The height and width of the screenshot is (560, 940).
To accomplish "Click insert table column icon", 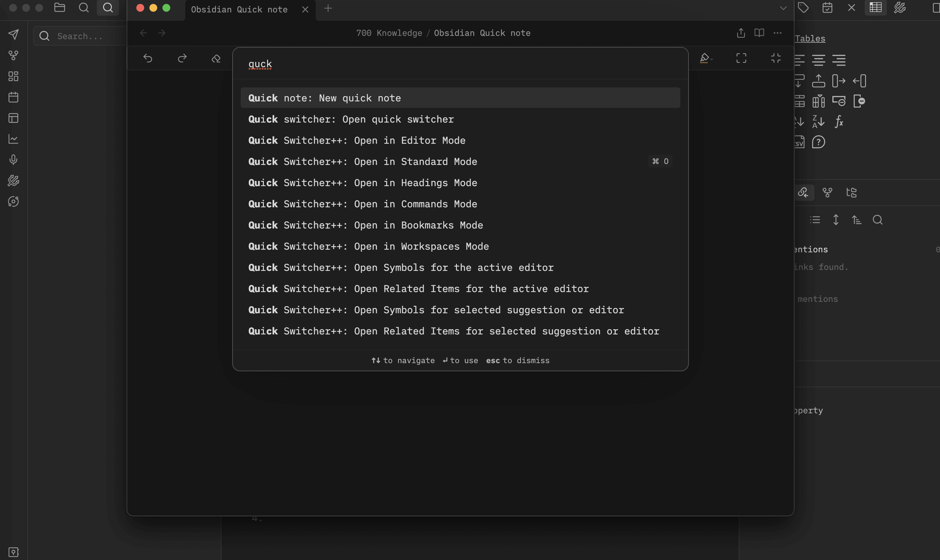I will point(819,101).
